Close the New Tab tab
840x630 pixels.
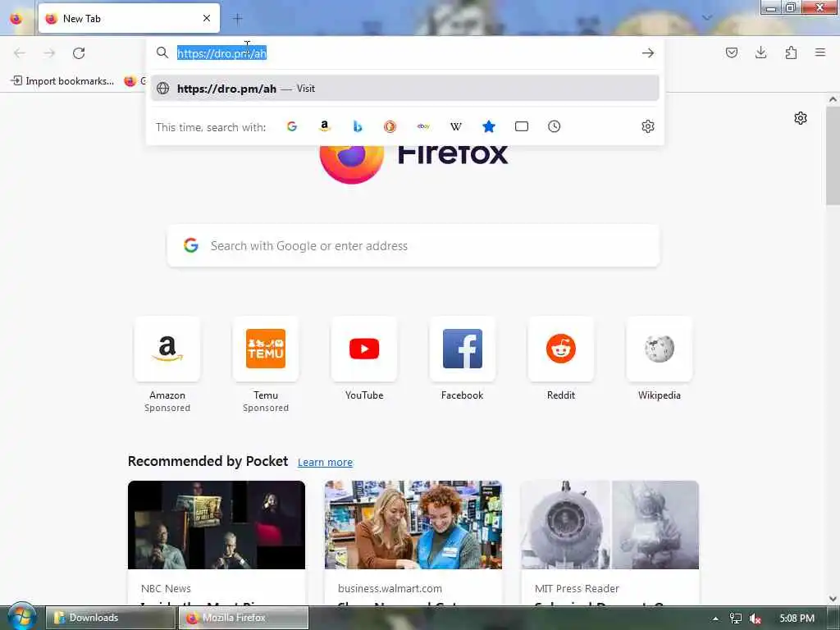[207, 18]
